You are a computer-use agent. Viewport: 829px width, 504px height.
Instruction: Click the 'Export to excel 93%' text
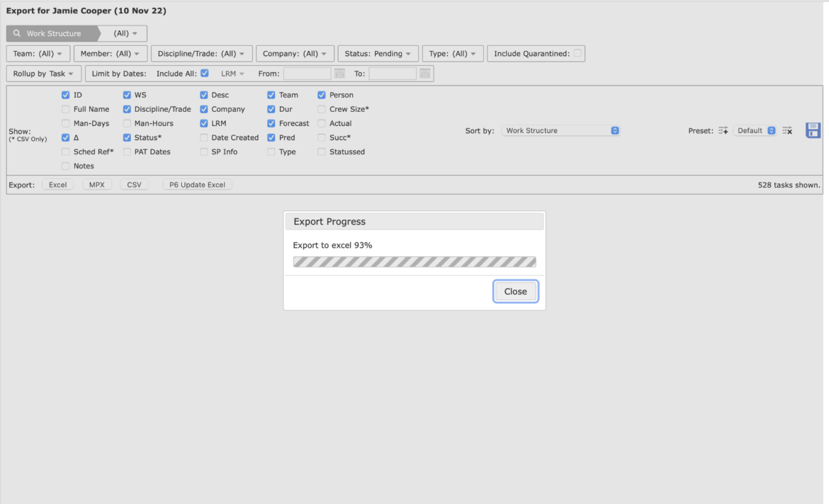pyautogui.click(x=332, y=245)
